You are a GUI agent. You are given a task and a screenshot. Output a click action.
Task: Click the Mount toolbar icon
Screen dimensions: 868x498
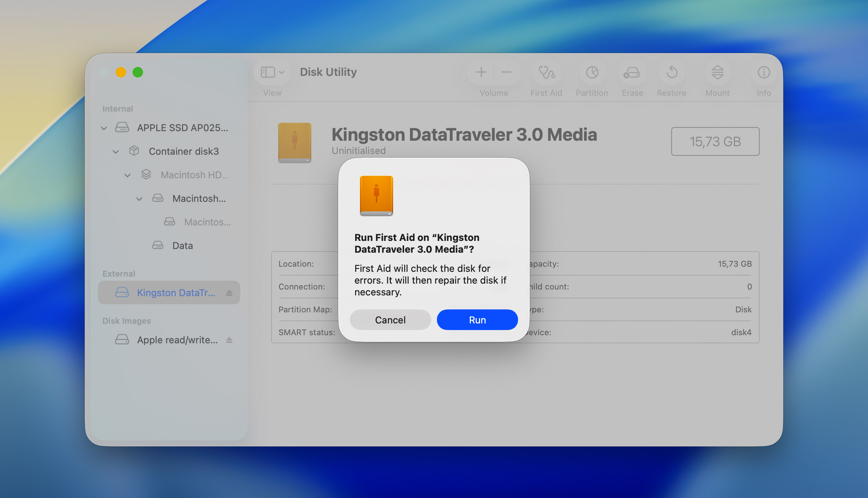pos(717,72)
